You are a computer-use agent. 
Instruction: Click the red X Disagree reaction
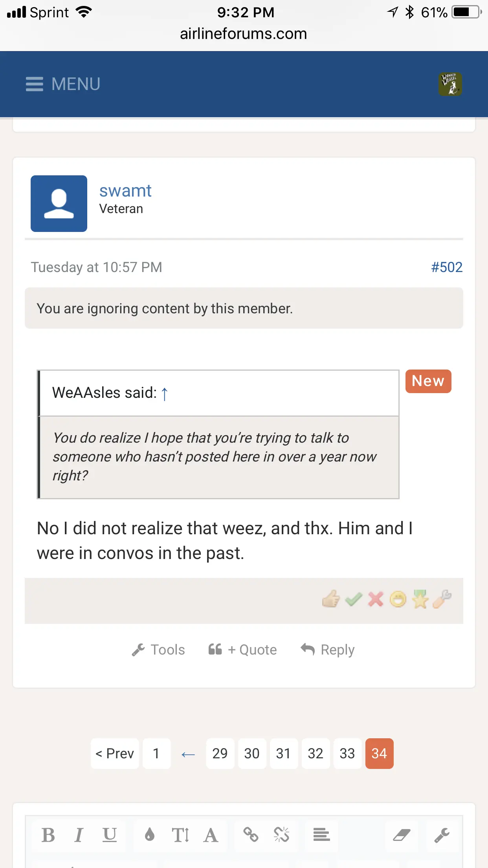point(376,600)
